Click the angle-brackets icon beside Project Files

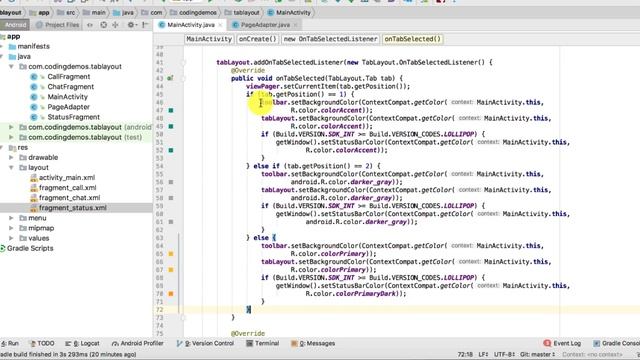tap(90, 25)
